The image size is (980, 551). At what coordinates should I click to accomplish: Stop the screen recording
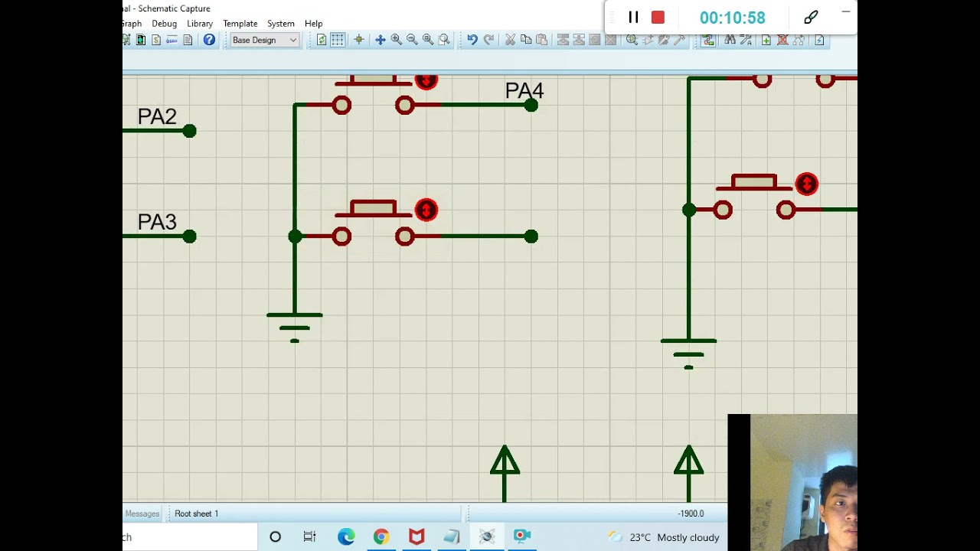coord(658,17)
